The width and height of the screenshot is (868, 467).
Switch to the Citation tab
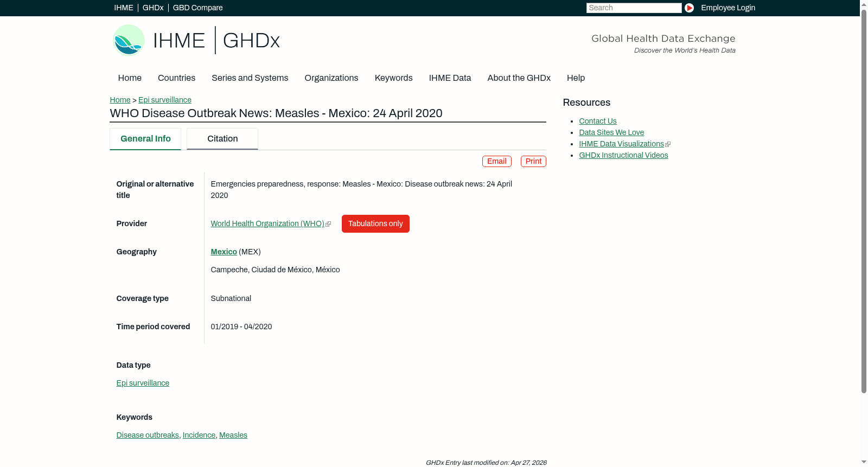point(222,139)
